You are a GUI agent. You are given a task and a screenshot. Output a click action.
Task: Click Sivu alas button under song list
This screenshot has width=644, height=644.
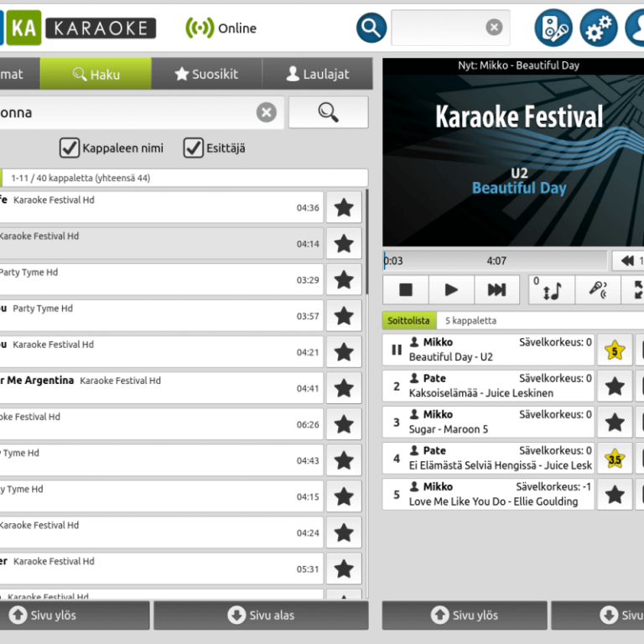[261, 615]
